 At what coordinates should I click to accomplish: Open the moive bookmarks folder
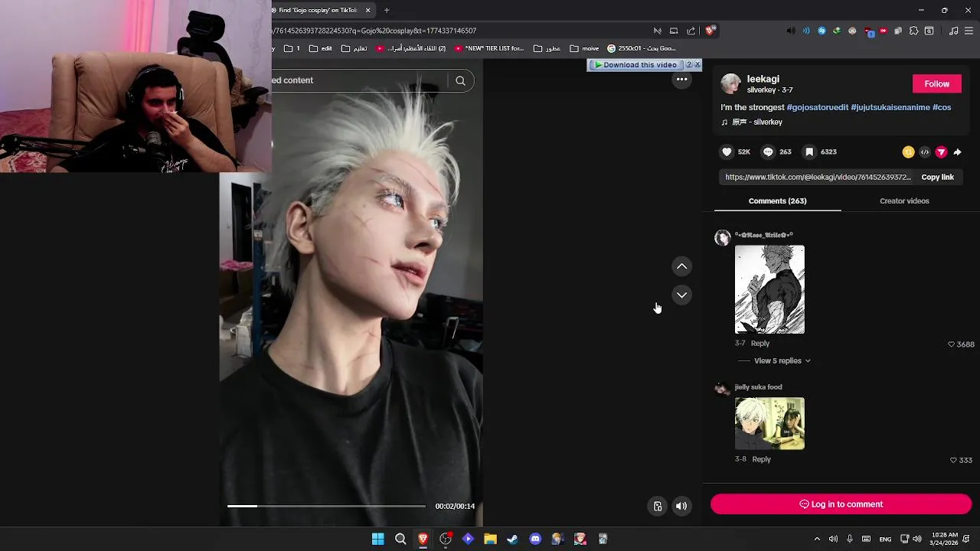pos(584,48)
